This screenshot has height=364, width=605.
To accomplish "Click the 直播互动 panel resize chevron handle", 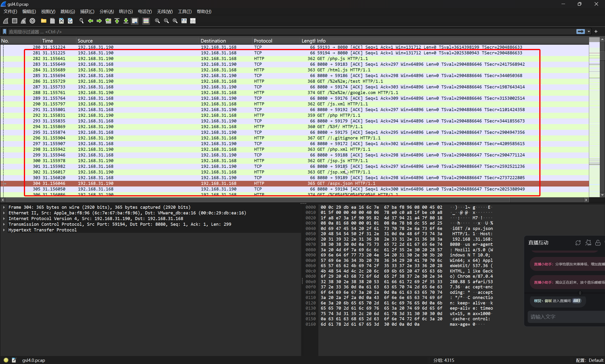I will point(580,293).
